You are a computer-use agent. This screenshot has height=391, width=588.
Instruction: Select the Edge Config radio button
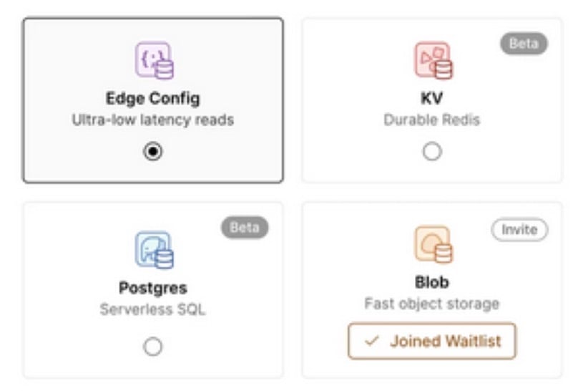point(153,152)
